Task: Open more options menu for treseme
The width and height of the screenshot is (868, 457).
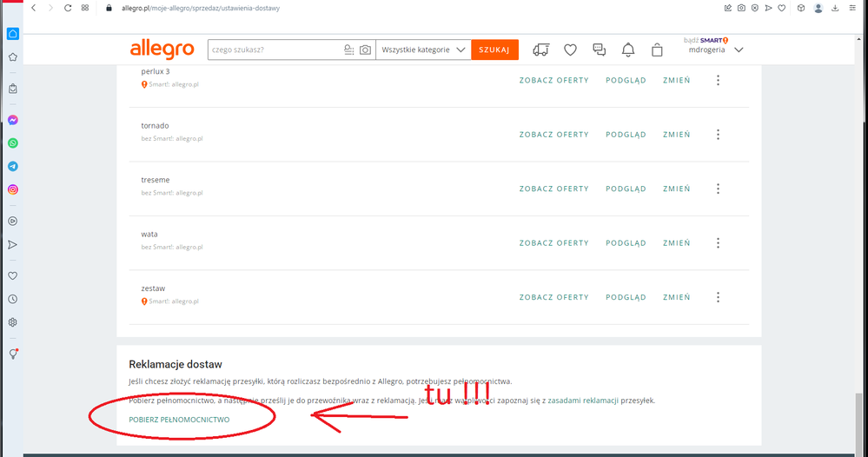Action: click(x=718, y=189)
